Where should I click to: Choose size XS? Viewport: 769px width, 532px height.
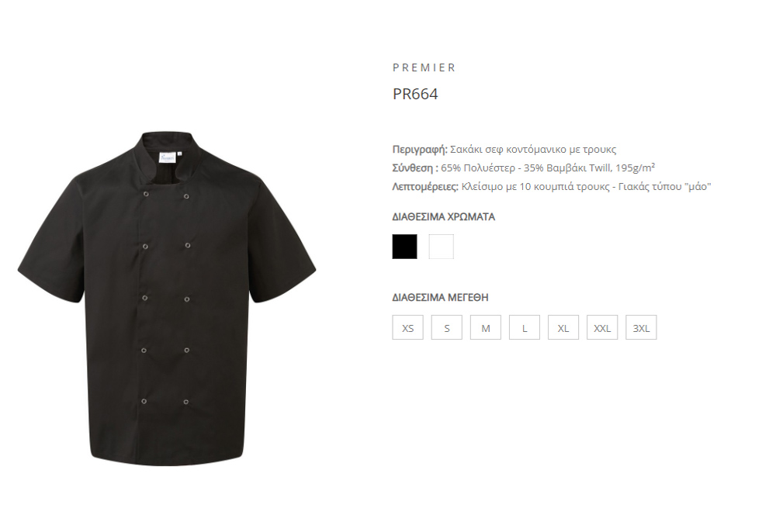[407, 327]
